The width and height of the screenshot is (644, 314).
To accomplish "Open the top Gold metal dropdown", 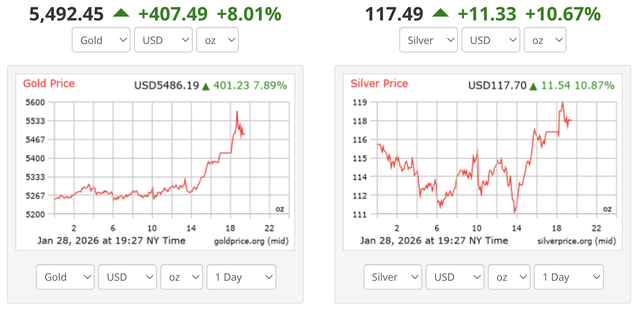I will click(101, 40).
